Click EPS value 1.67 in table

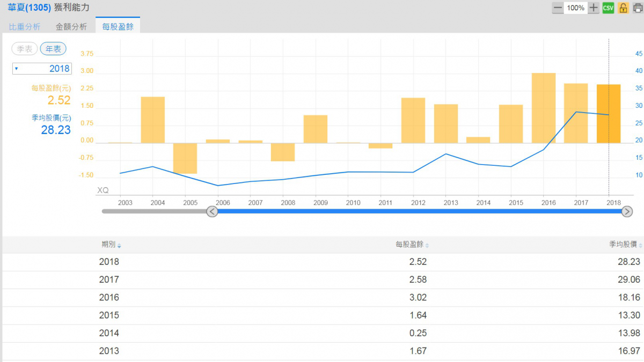coord(418,351)
